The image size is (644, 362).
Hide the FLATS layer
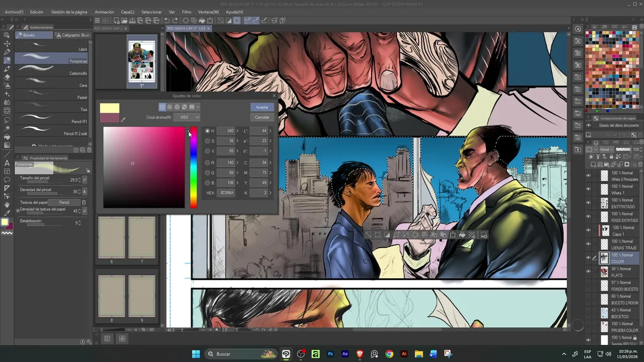pos(588,271)
